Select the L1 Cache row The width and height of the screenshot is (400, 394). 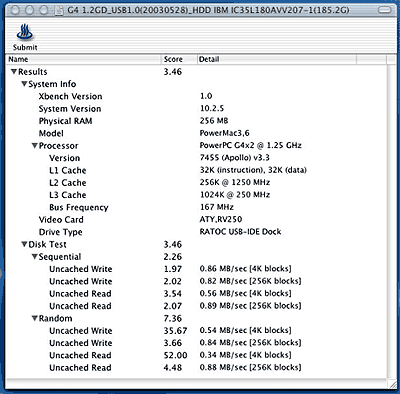coord(197,170)
